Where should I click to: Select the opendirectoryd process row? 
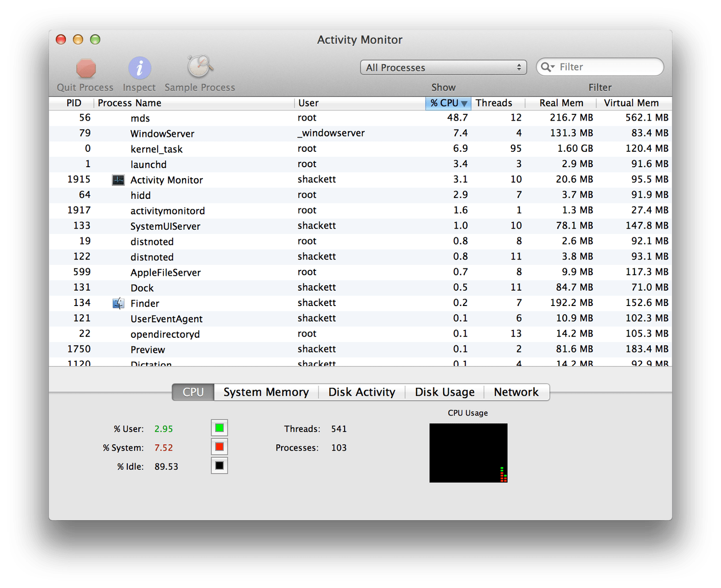360,334
